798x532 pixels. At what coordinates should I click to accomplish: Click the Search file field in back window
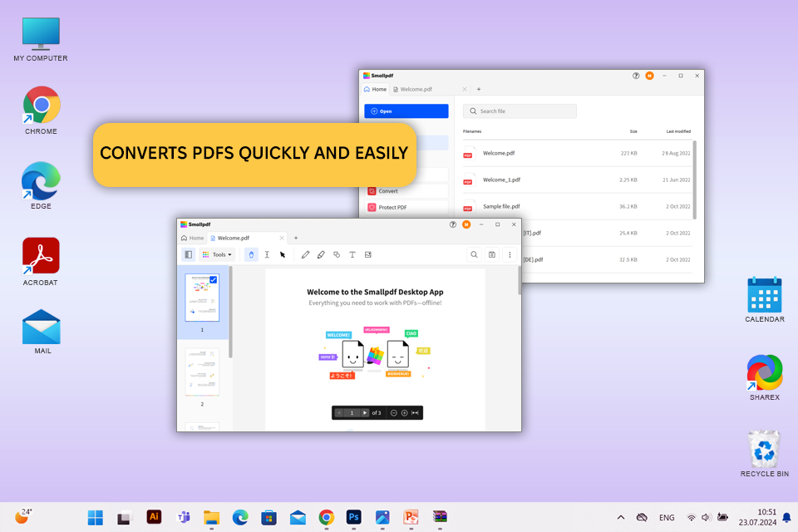[520, 111]
